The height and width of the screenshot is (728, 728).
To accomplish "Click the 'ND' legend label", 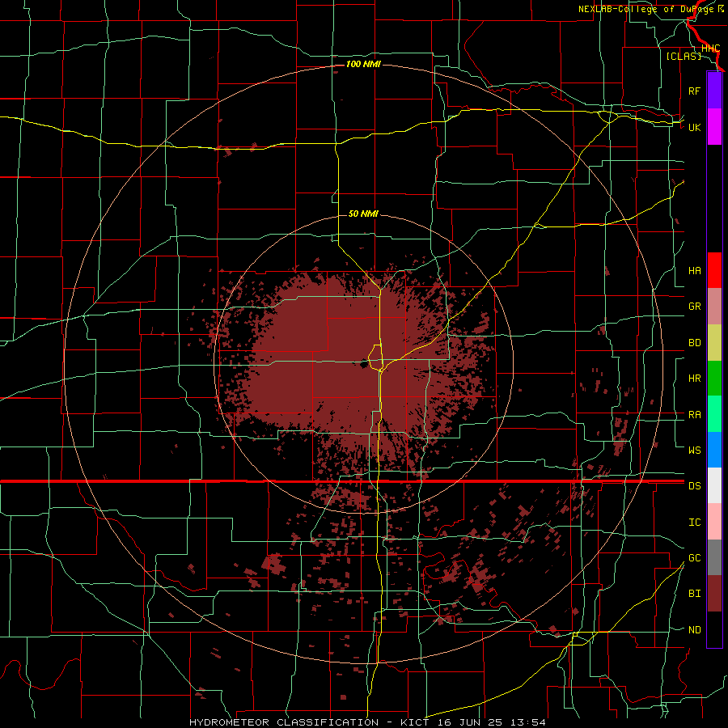I will point(695,630).
